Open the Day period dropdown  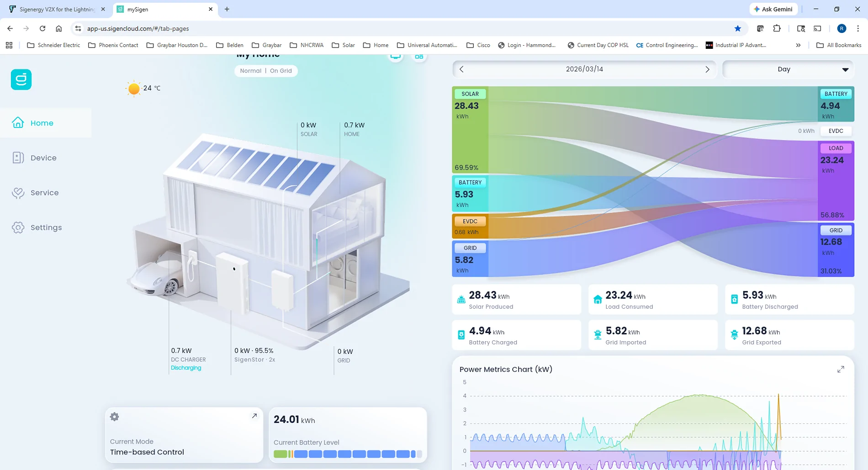[x=788, y=69]
